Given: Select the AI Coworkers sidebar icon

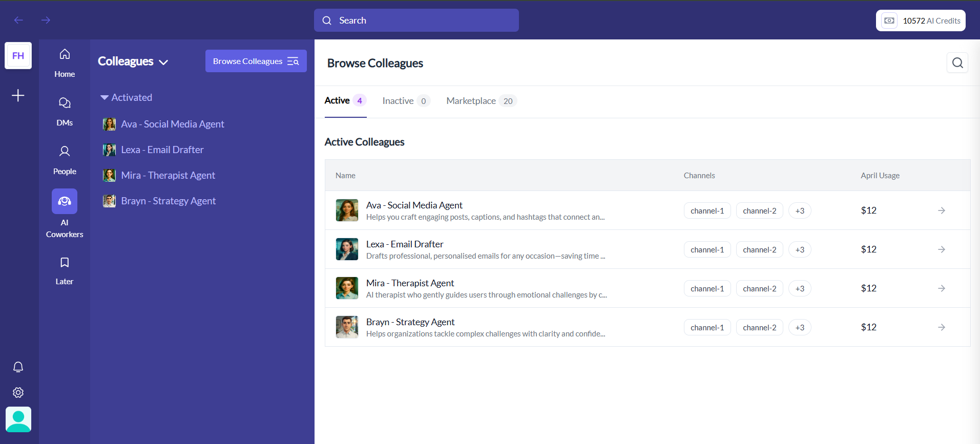Looking at the screenshot, I should (x=65, y=201).
